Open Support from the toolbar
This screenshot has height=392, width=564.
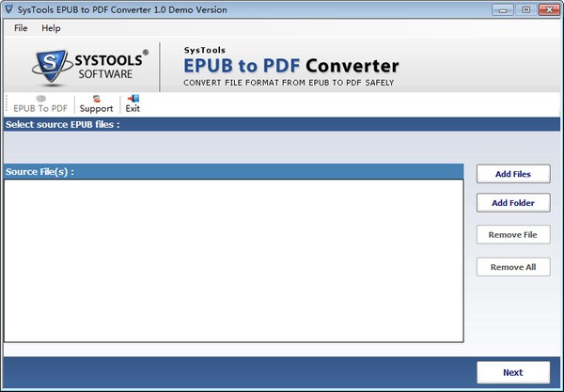pyautogui.click(x=96, y=104)
